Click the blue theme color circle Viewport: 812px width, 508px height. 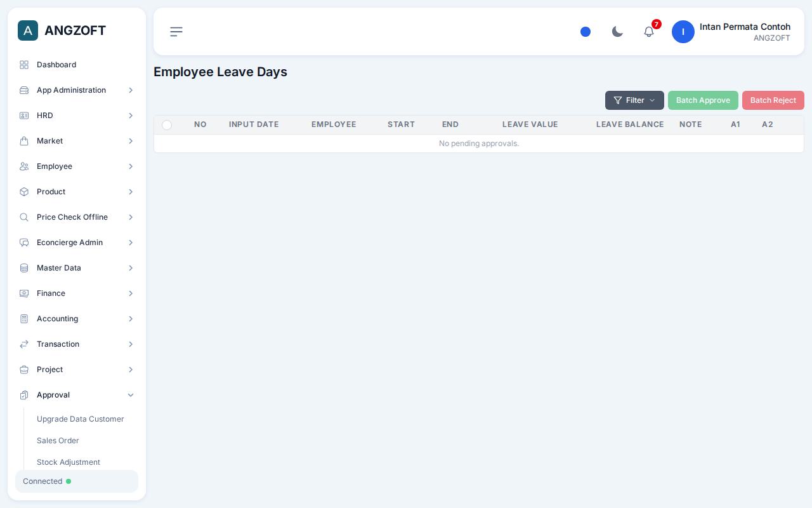tap(586, 32)
